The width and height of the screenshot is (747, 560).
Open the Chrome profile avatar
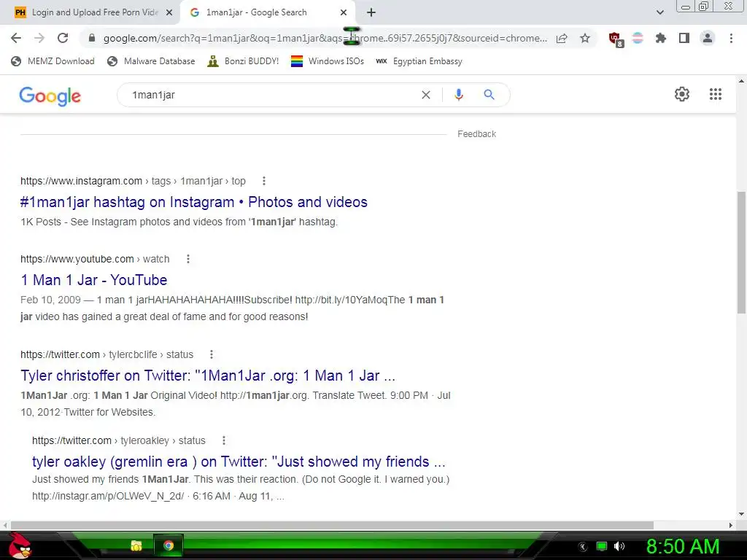pos(708,38)
